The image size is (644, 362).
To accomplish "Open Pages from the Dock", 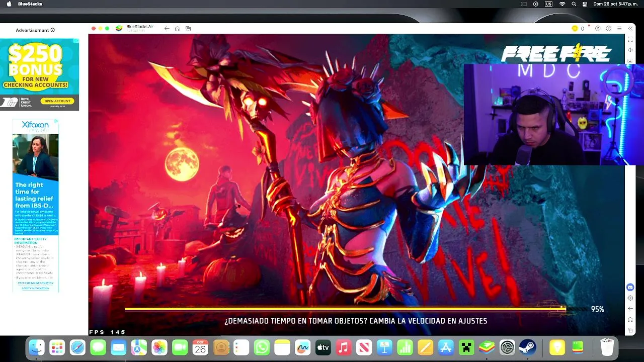I will 426,347.
